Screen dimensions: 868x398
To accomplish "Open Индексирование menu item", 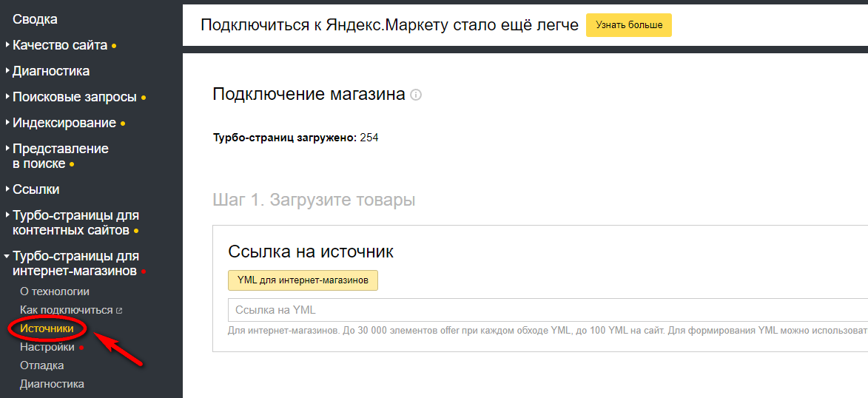I will pyautogui.click(x=64, y=123).
